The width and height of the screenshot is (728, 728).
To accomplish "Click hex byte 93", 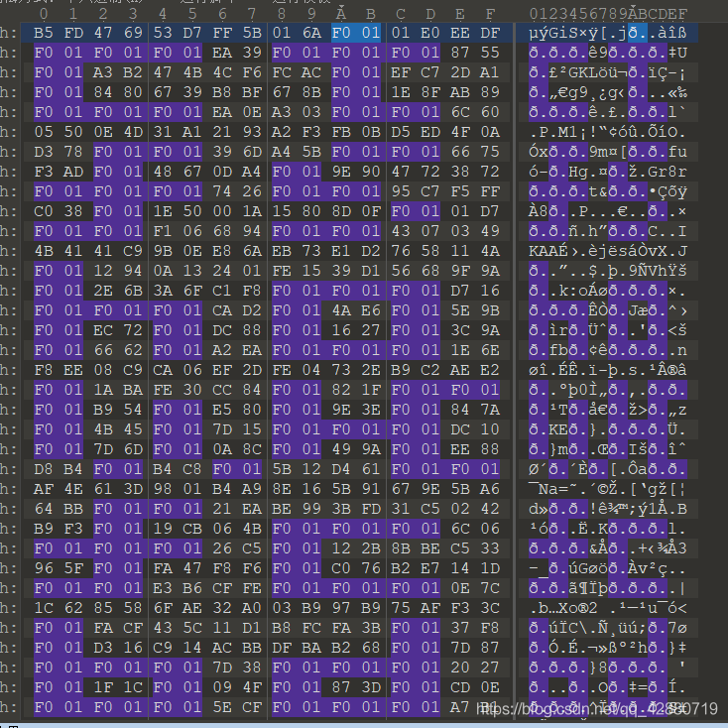I will click(x=252, y=132).
